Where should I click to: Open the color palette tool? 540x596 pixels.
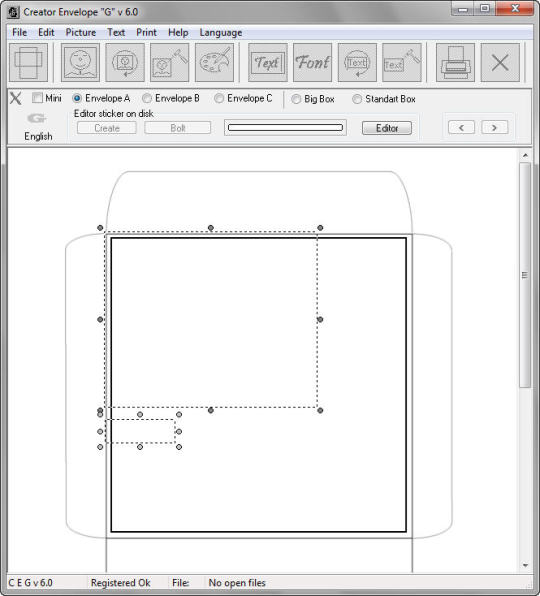click(214, 62)
